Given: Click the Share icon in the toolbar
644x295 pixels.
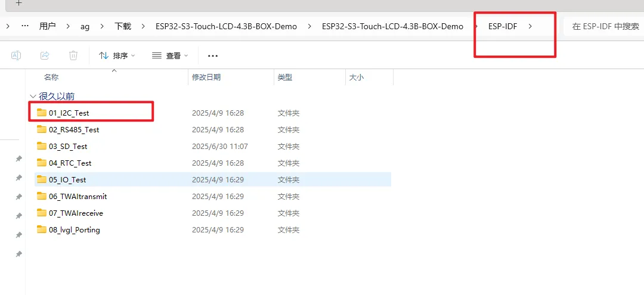Looking at the screenshot, I should (45, 55).
